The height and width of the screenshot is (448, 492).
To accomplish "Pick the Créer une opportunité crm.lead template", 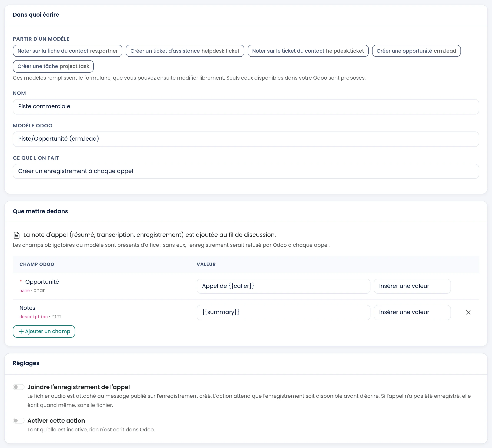I will pyautogui.click(x=416, y=51).
